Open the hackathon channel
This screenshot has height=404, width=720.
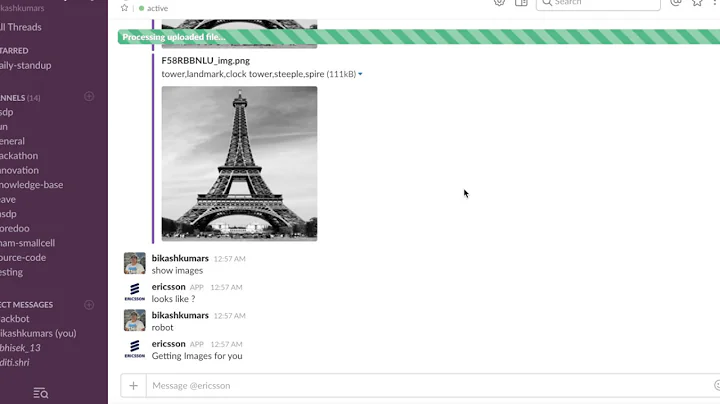pyautogui.click(x=19, y=156)
